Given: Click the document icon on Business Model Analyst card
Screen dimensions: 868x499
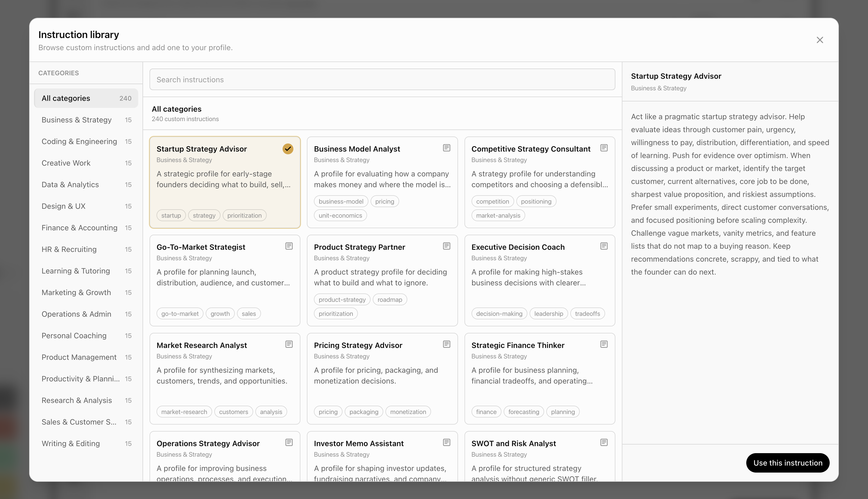Looking at the screenshot, I should tap(446, 148).
